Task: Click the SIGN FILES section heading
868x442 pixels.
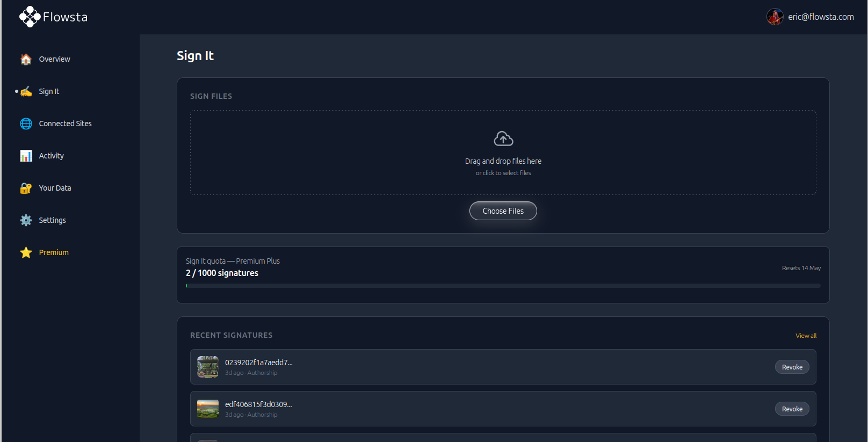Action: (211, 96)
